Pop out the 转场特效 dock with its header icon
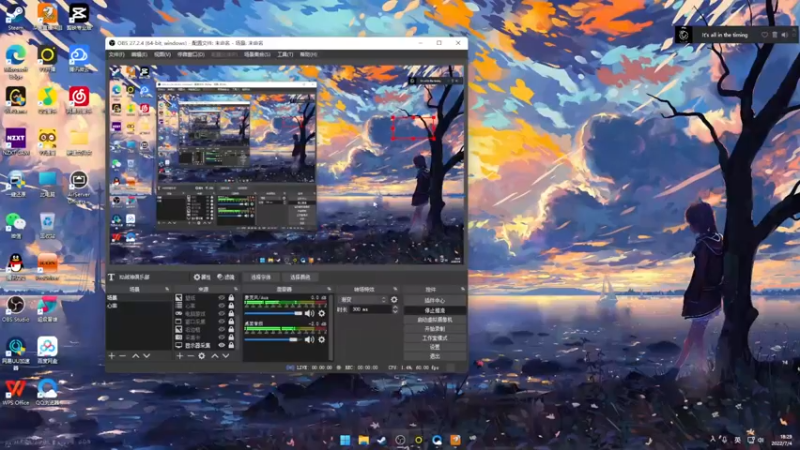 pos(395,289)
